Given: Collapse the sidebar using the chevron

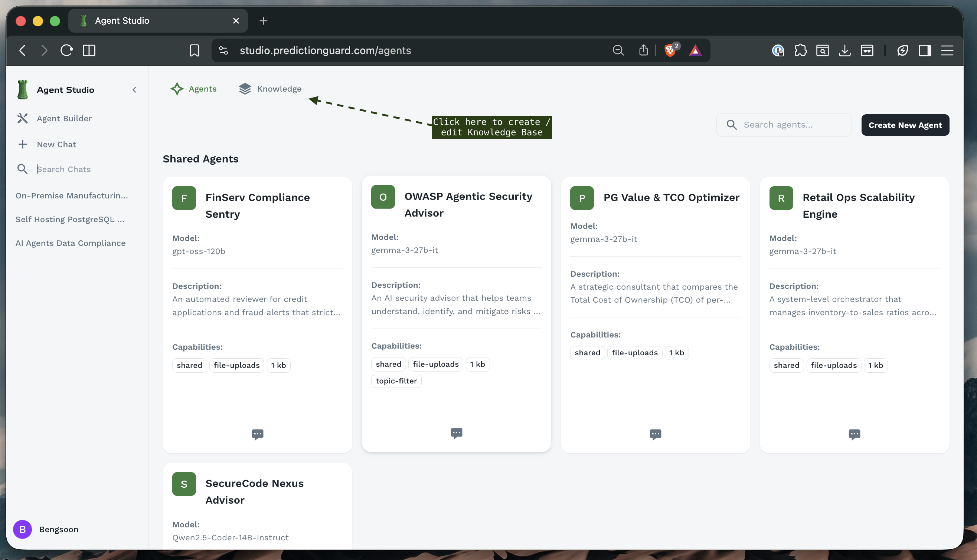Looking at the screenshot, I should tap(134, 90).
